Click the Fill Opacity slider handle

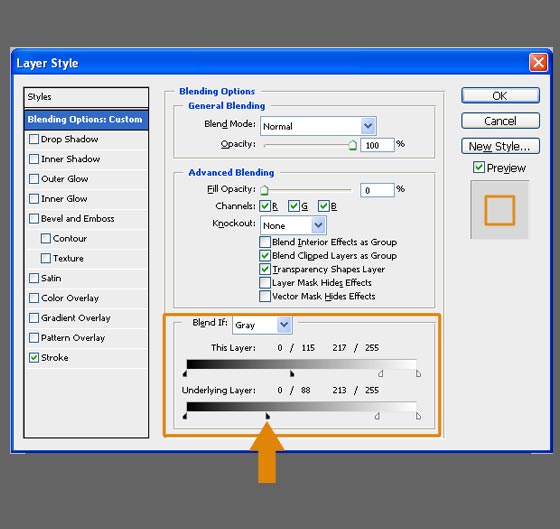(264, 190)
